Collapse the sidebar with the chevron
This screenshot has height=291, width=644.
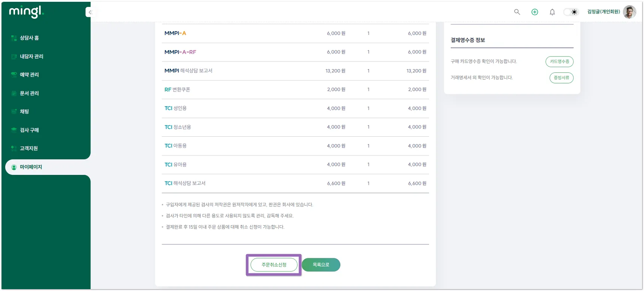pos(90,12)
